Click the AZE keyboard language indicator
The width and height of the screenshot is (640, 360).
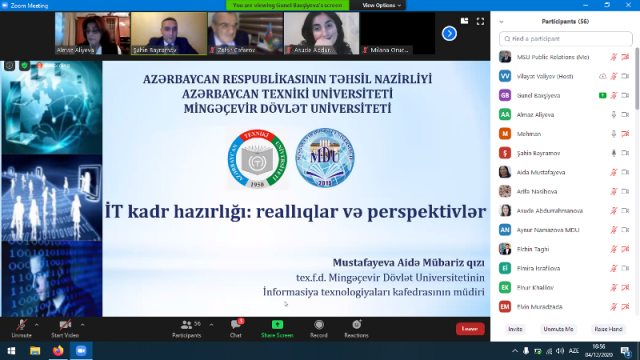(x=573, y=351)
